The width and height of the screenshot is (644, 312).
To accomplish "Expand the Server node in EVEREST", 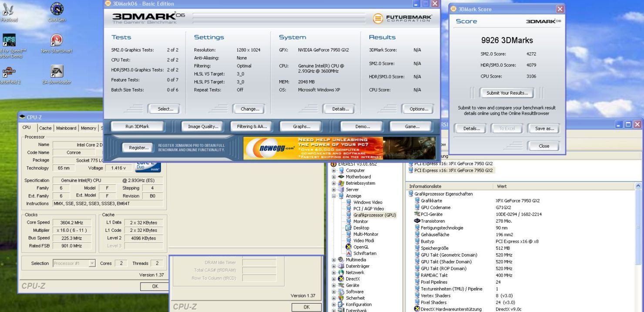I will click(334, 190).
